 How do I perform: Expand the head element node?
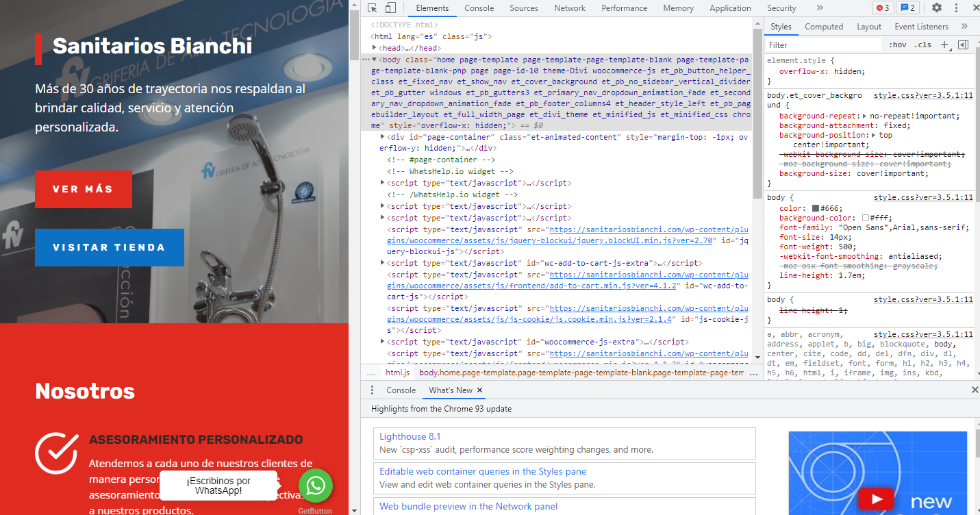(x=375, y=48)
